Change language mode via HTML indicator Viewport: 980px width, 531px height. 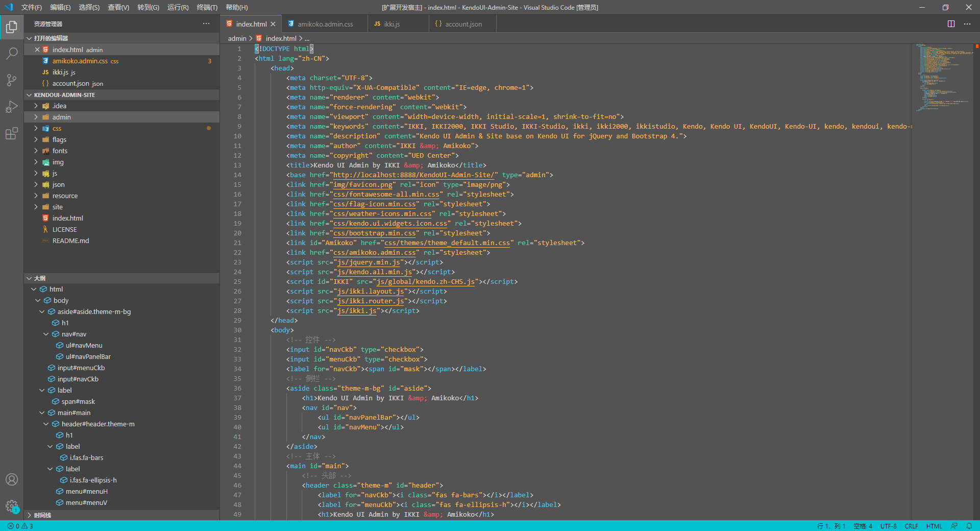pos(934,526)
